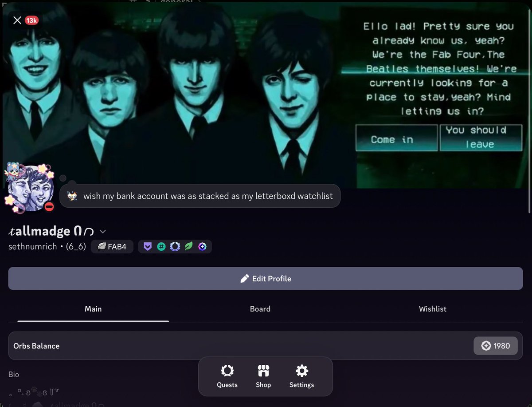Click 'Come in' on the banner image

(396, 138)
